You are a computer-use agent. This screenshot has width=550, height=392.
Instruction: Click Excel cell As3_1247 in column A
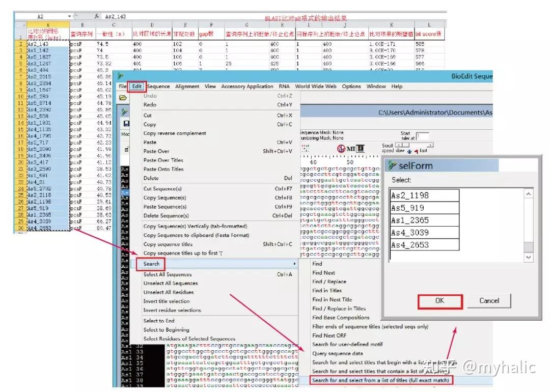(x=48, y=64)
